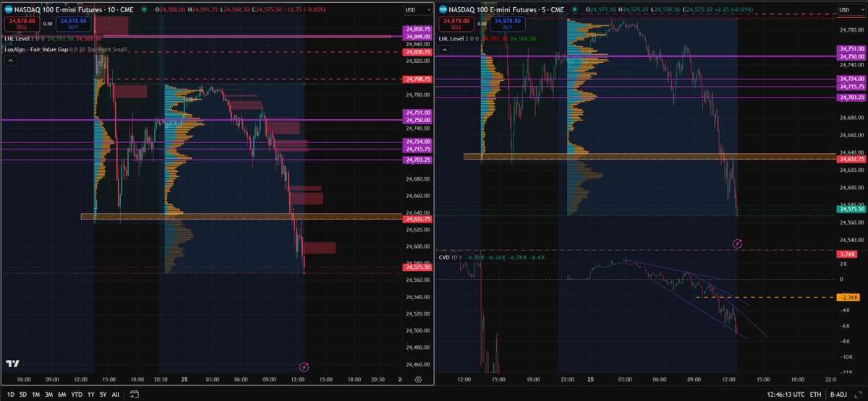The height and width of the screenshot is (401, 868).
Task: Click the CVD indicator label in right chart
Action: [x=444, y=257]
